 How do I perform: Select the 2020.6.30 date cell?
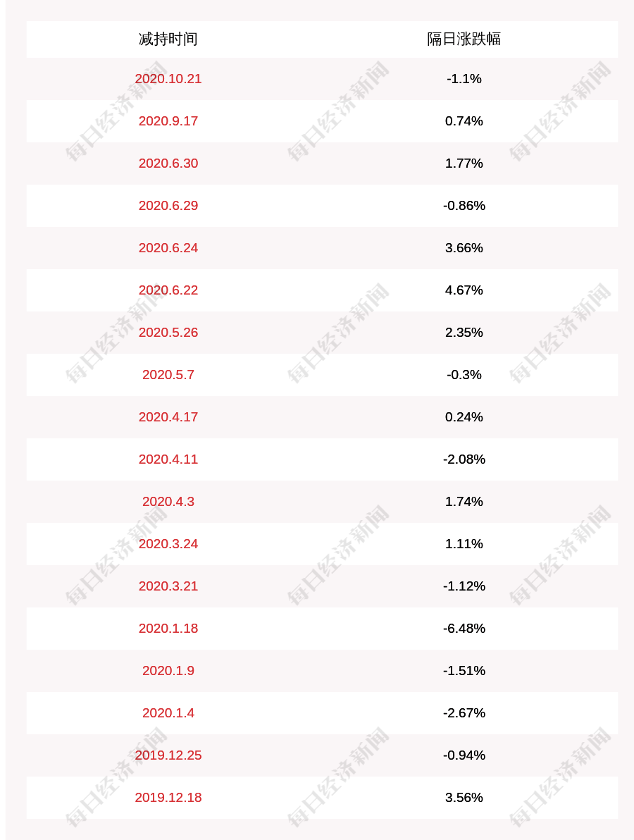coord(168,163)
